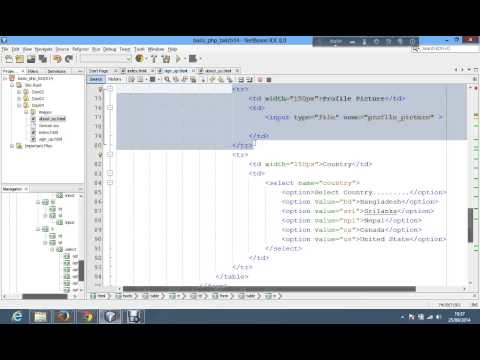Collapse the Site Root tree node
The image size is (480, 360).
pos(12,85)
